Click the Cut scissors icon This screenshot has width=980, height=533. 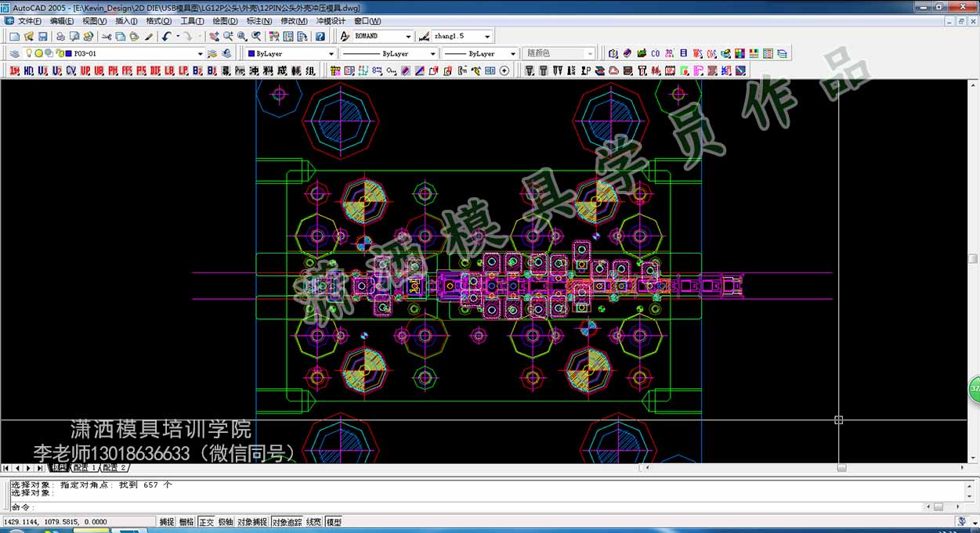point(107,37)
